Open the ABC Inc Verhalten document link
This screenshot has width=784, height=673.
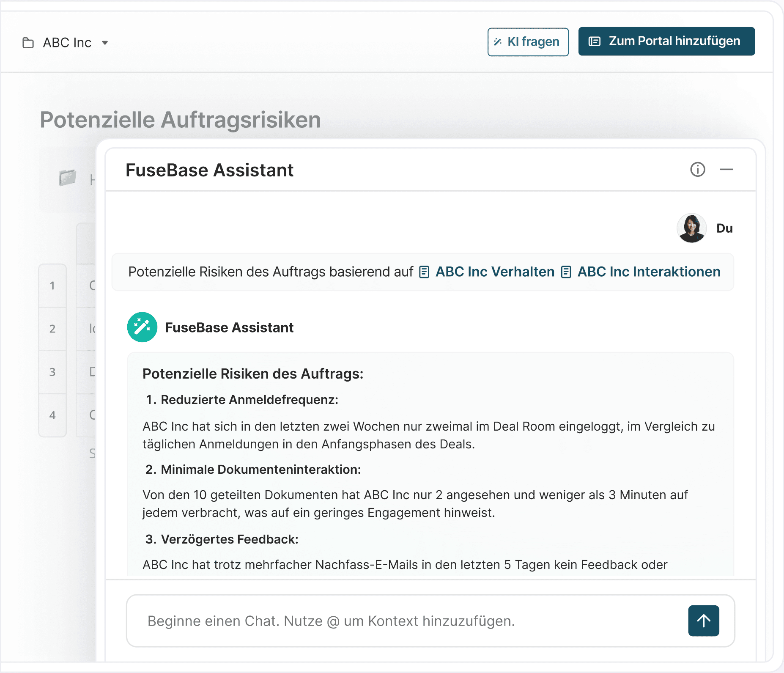click(487, 272)
